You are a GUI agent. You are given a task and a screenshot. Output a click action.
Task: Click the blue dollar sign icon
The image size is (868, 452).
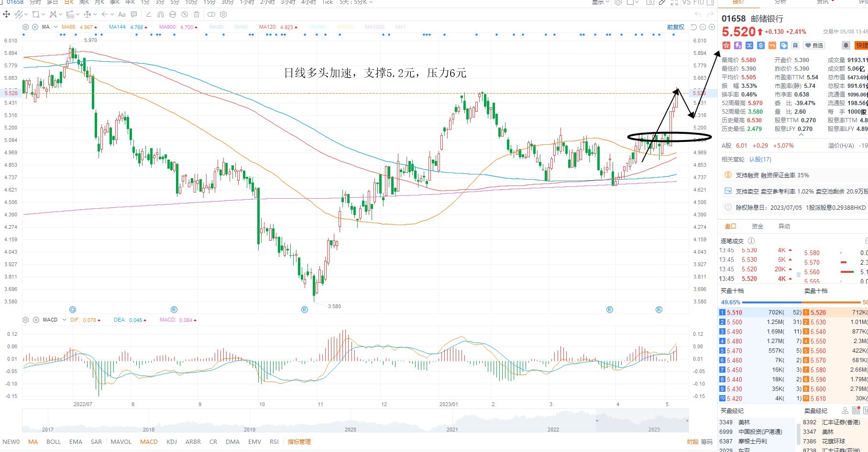point(761,45)
